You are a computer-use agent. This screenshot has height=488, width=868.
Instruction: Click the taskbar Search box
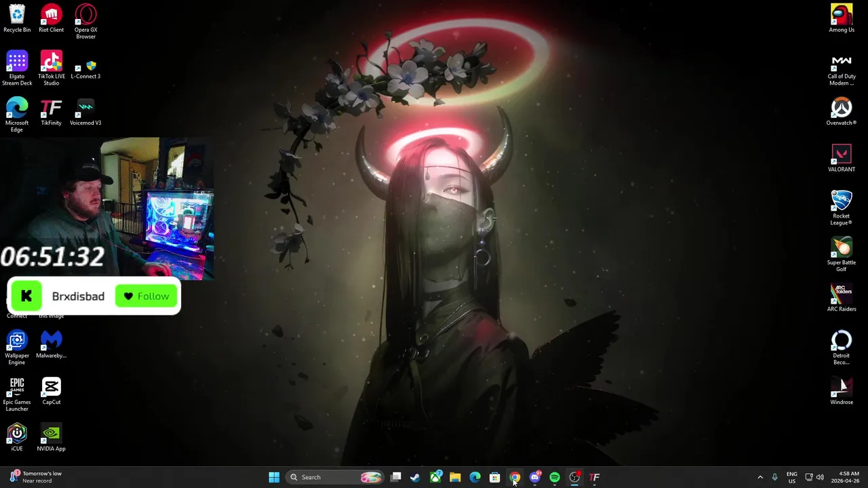(336, 477)
